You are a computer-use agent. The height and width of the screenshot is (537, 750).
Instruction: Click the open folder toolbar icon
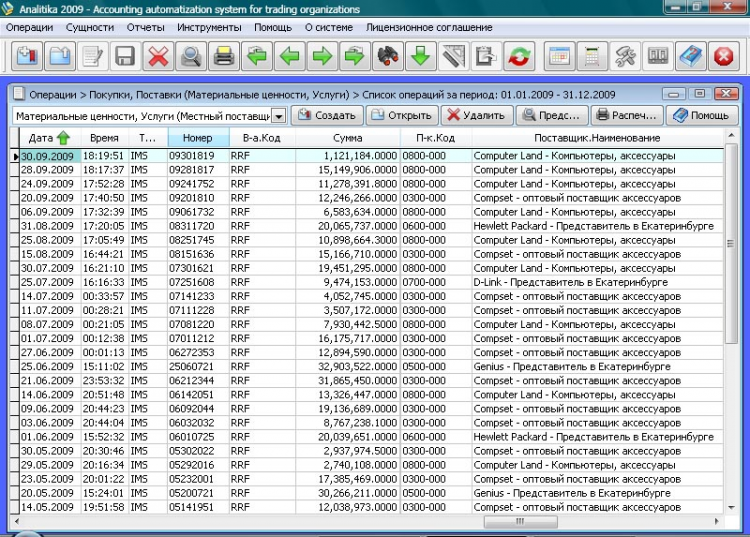(60, 56)
